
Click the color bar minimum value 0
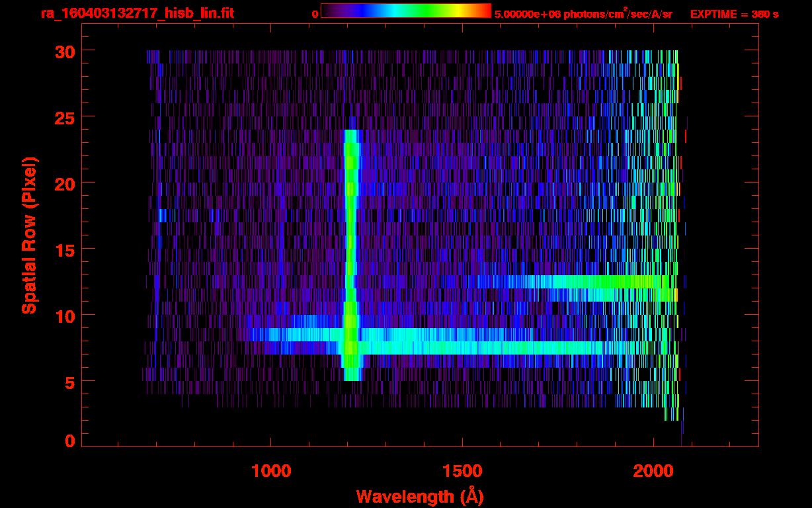pyautogui.click(x=315, y=14)
